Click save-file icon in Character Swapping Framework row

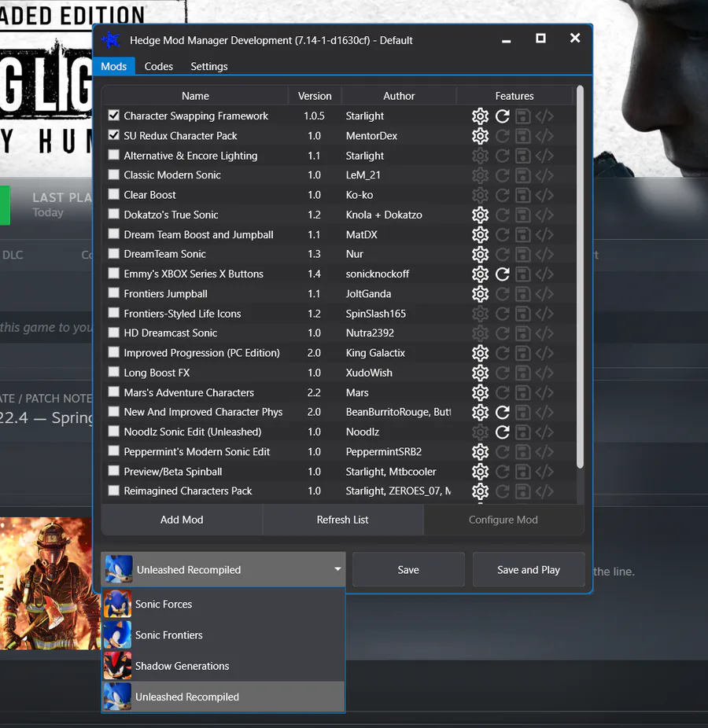tap(523, 116)
